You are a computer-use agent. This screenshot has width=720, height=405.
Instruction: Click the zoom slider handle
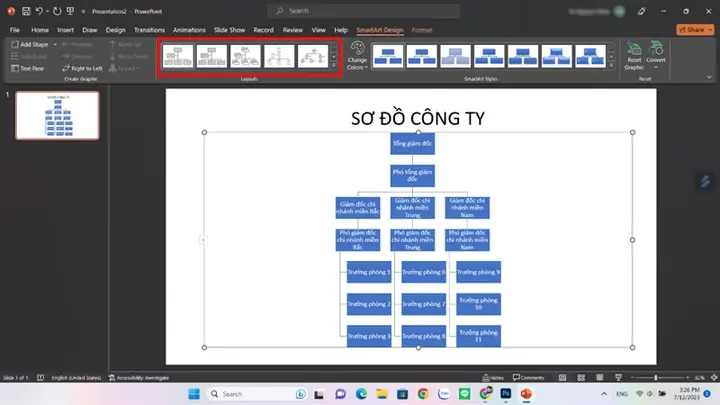656,377
